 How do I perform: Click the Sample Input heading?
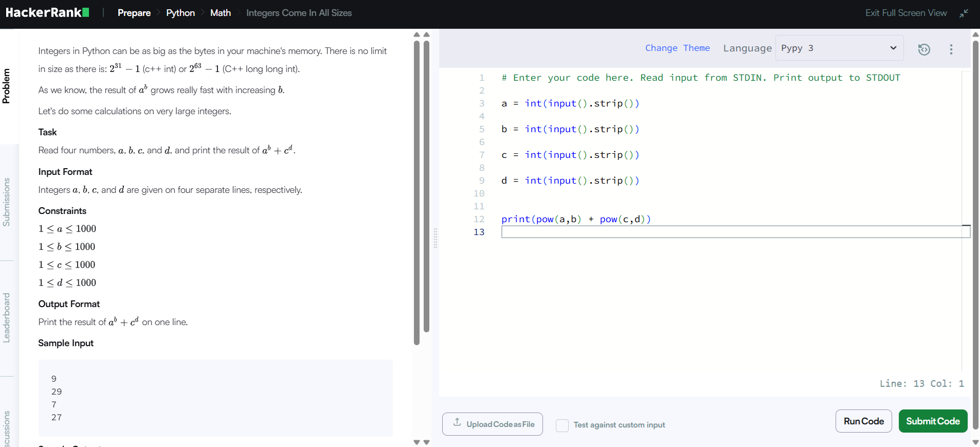(66, 343)
